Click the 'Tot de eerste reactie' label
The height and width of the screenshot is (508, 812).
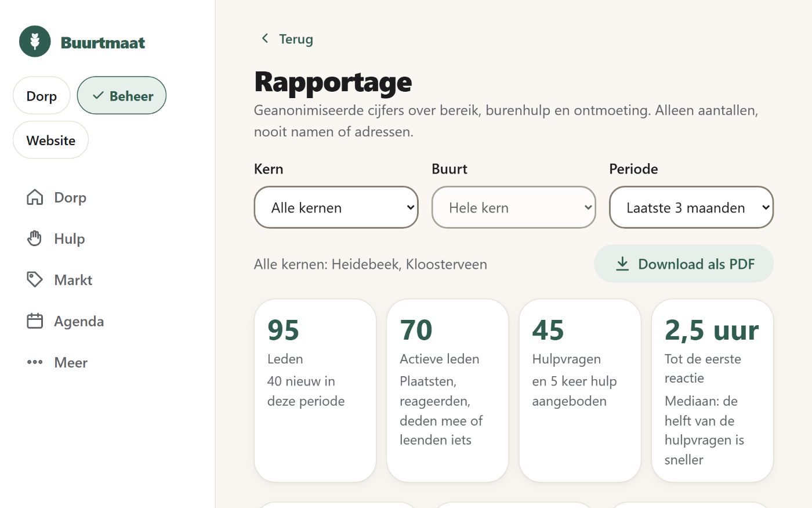(703, 368)
